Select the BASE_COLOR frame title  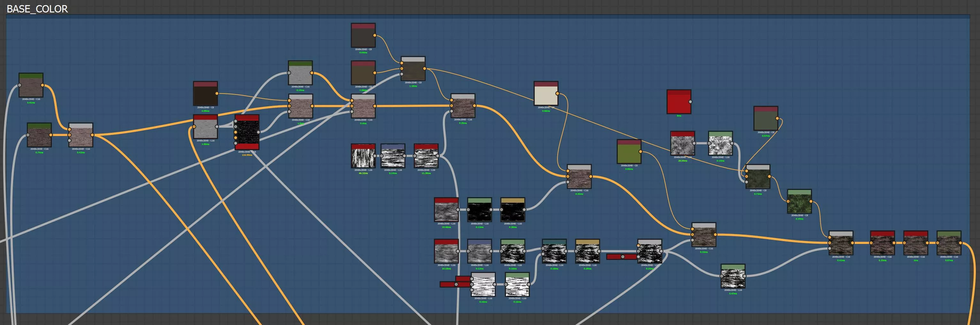[x=37, y=9]
